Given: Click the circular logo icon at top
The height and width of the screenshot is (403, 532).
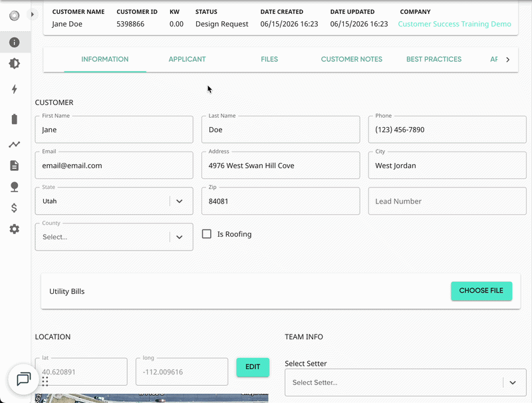Looking at the screenshot, I should (x=14, y=15).
